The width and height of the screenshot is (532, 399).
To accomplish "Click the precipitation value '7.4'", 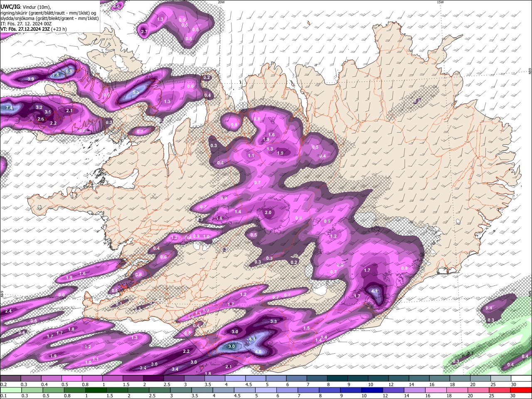I will (10, 108).
